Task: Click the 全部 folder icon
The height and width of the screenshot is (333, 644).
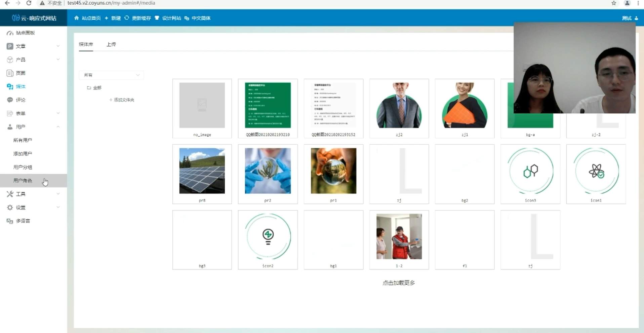Action: point(89,88)
